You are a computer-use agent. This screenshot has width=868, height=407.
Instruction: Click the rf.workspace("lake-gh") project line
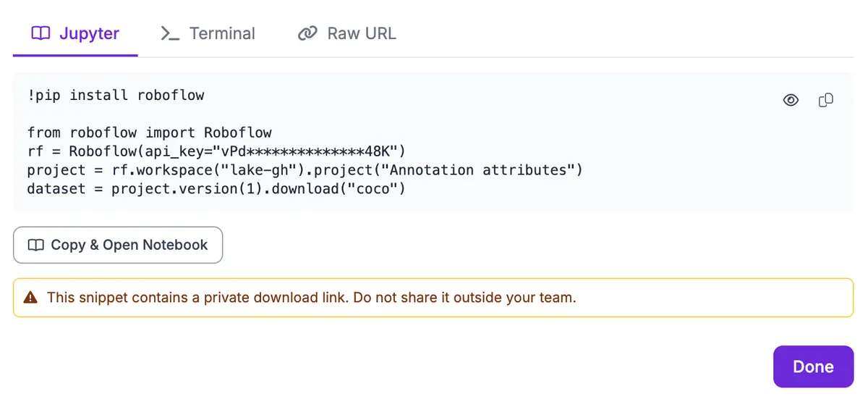coord(305,170)
